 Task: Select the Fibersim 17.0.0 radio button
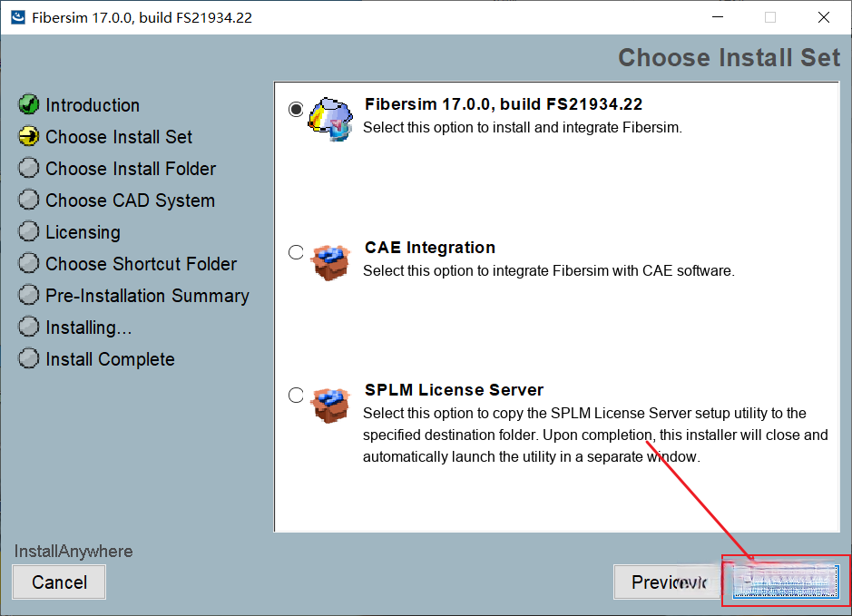point(296,109)
